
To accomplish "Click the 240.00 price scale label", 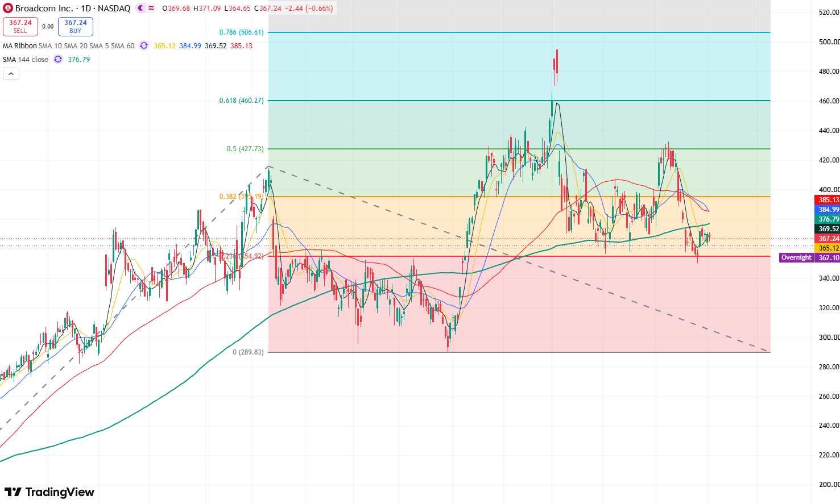I will click(x=829, y=426).
